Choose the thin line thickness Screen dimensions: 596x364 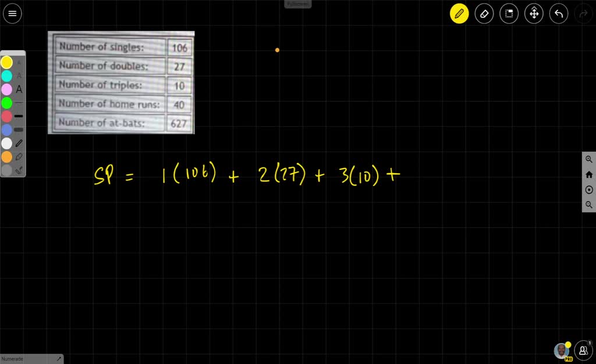pos(19,103)
